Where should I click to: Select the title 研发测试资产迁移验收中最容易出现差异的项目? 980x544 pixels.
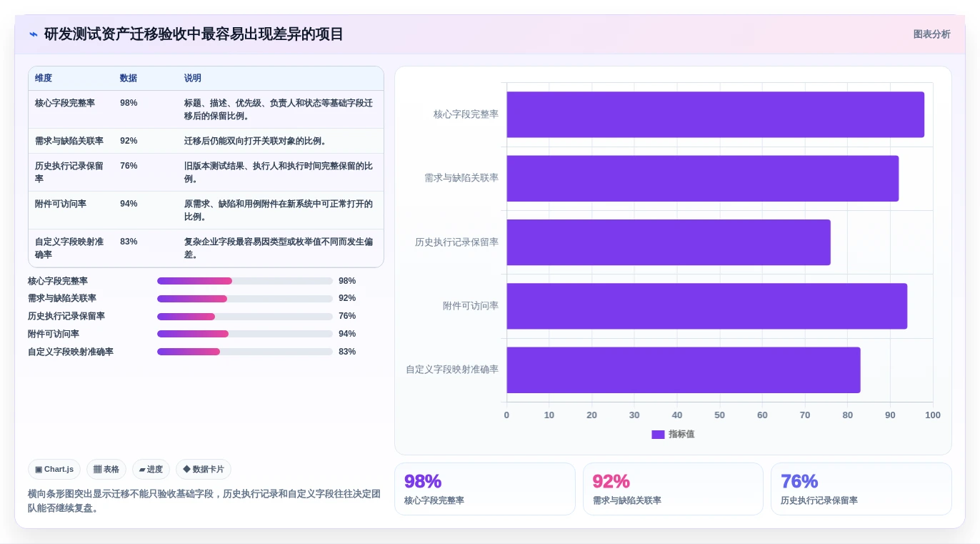194,34
